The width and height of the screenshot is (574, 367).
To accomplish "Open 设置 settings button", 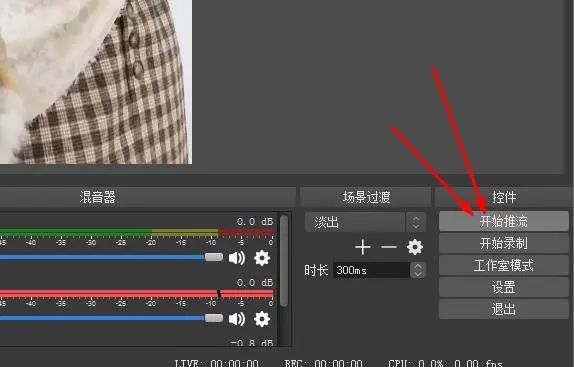I will click(504, 287).
